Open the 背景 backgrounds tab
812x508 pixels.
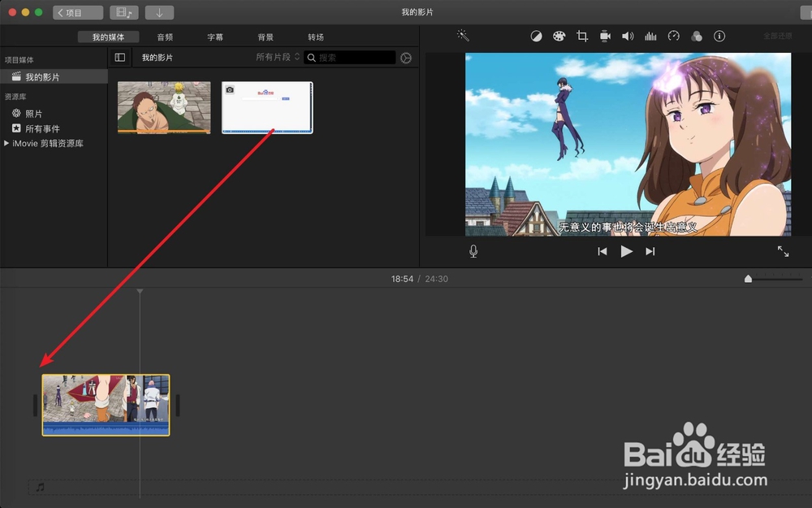[266, 37]
